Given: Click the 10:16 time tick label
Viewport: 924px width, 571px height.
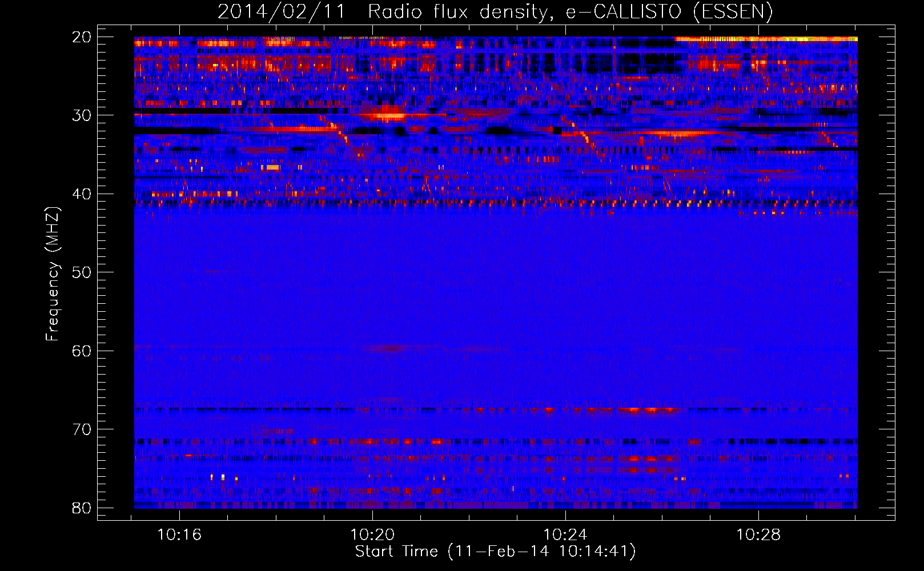Looking at the screenshot, I should [x=179, y=535].
